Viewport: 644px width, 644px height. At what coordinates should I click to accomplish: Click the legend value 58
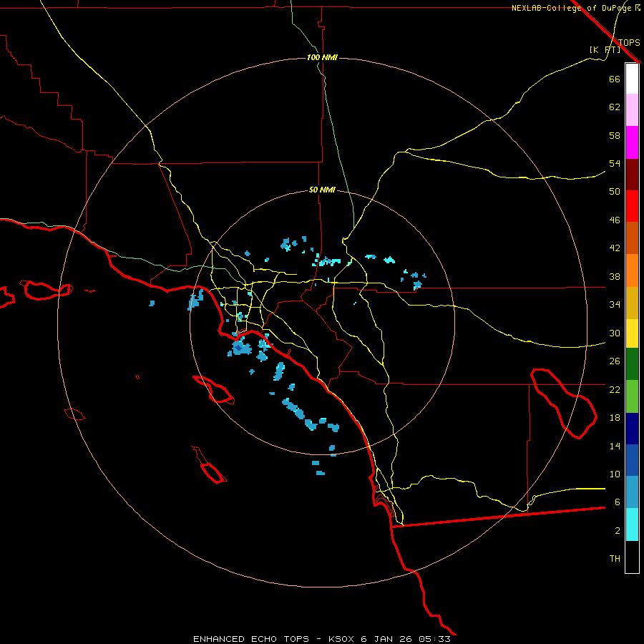(x=615, y=135)
